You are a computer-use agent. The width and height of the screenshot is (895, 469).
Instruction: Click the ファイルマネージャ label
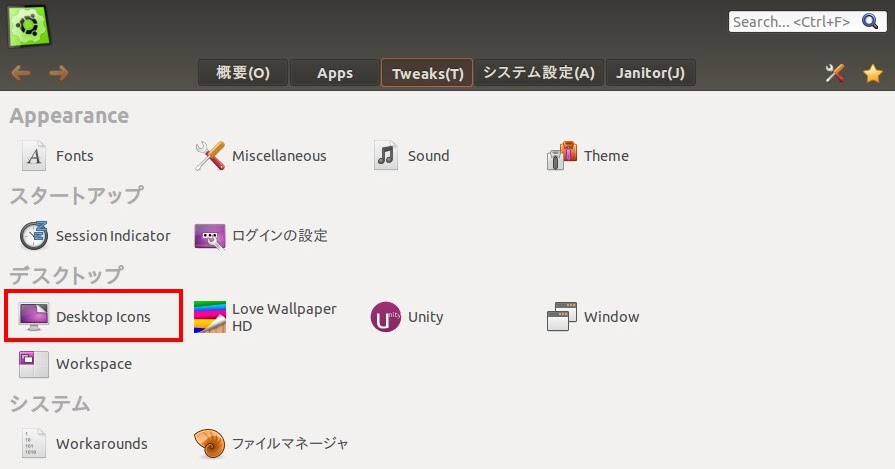290,443
